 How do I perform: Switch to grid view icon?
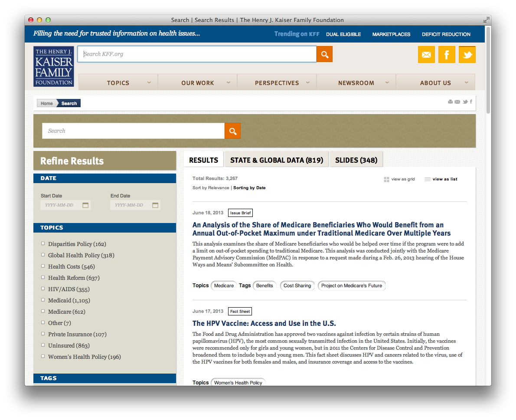(x=386, y=179)
